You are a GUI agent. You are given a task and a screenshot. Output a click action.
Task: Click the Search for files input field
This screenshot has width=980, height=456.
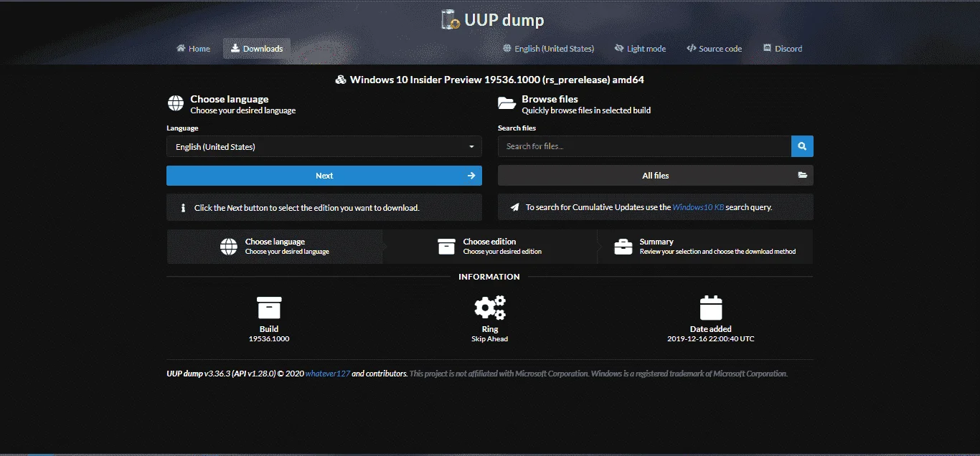click(x=644, y=146)
